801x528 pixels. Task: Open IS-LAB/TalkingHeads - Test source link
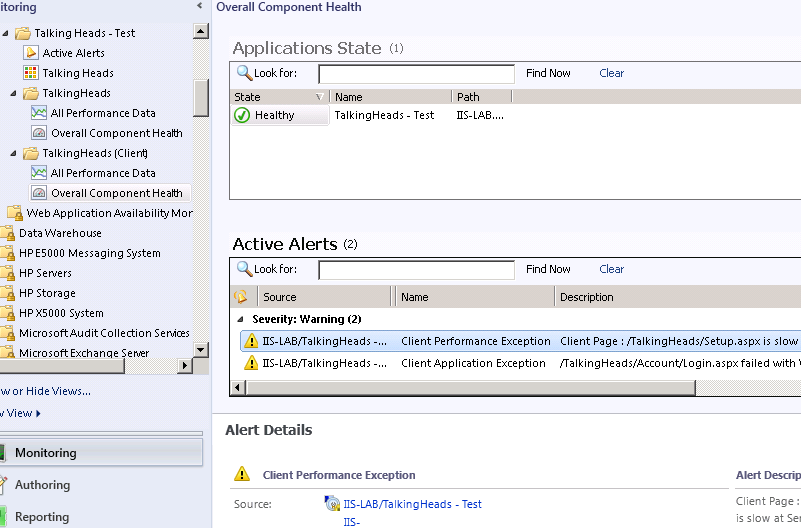(412, 504)
